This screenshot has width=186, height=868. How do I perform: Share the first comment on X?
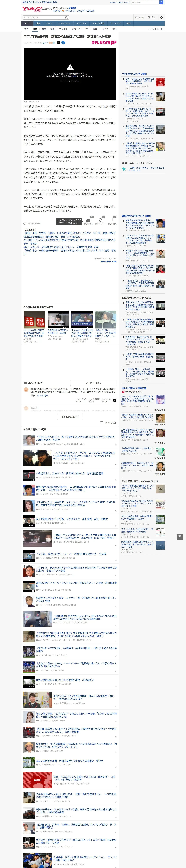pyautogui.click(x=115, y=400)
